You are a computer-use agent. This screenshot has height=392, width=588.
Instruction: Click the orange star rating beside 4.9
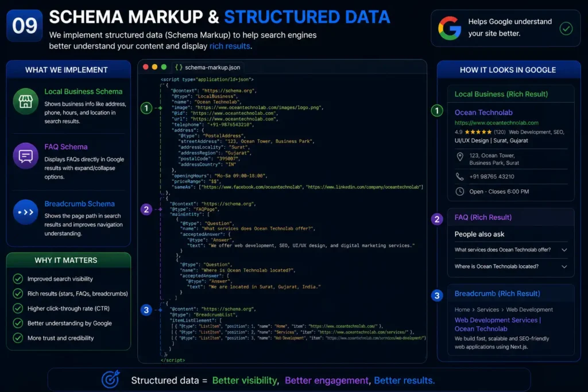click(478, 132)
